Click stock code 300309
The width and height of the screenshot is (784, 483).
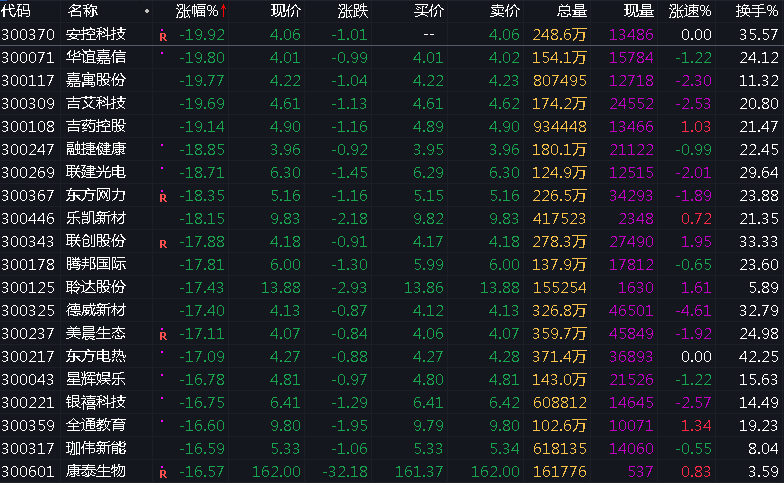click(28, 104)
